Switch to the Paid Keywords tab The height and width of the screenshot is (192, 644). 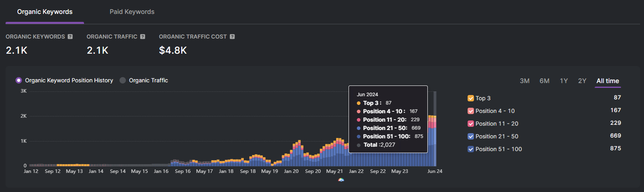[132, 12]
